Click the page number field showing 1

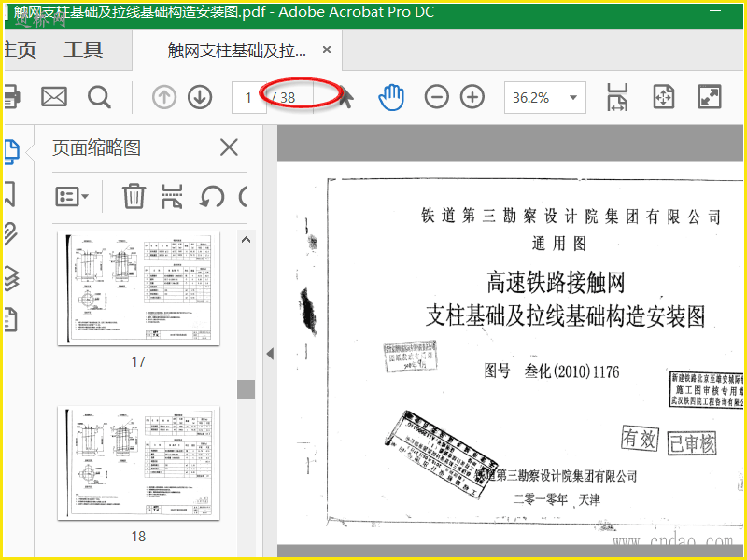point(248,98)
